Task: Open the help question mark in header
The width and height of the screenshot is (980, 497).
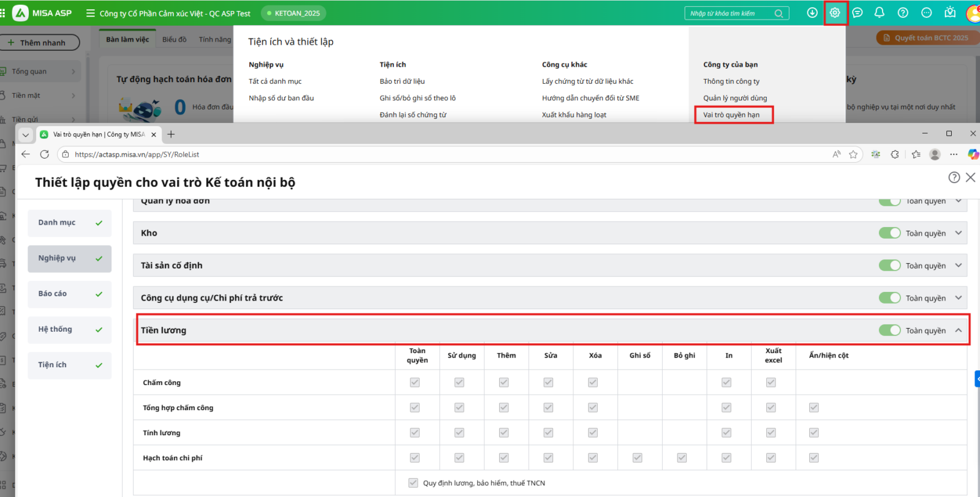Action: [x=903, y=13]
